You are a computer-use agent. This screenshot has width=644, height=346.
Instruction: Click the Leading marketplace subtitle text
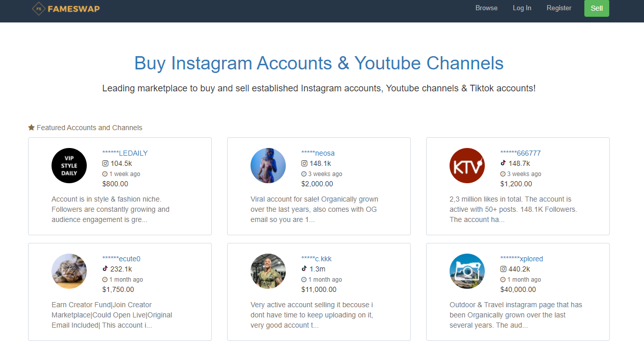319,88
